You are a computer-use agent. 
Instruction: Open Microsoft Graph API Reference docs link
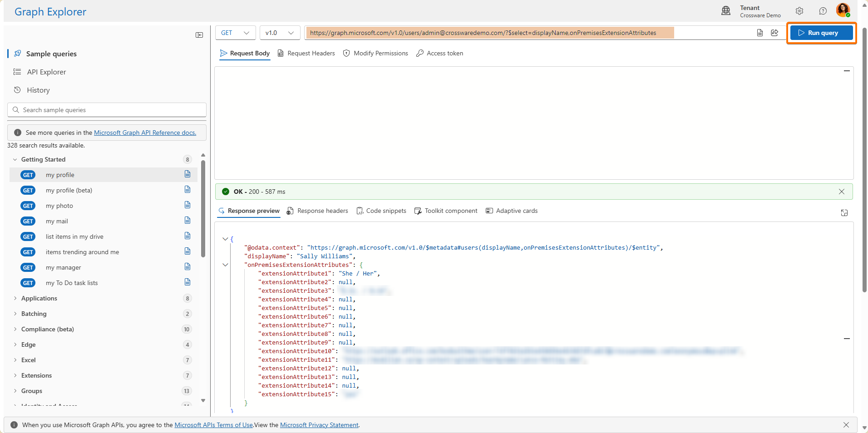click(x=145, y=133)
